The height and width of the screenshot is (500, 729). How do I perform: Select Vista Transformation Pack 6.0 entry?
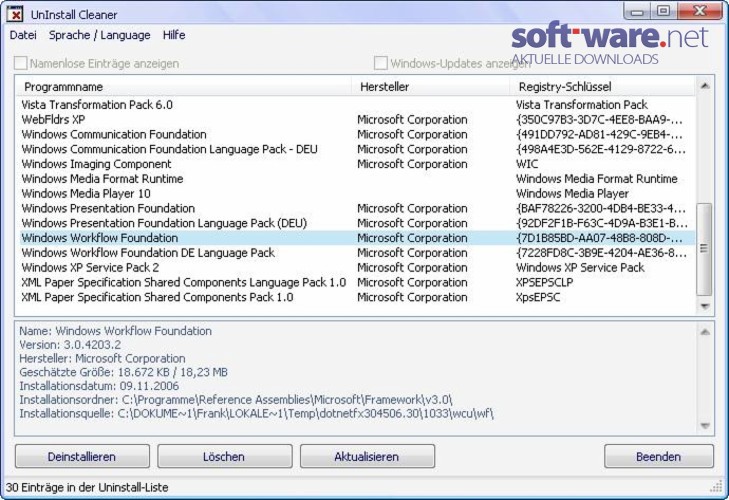point(97,105)
